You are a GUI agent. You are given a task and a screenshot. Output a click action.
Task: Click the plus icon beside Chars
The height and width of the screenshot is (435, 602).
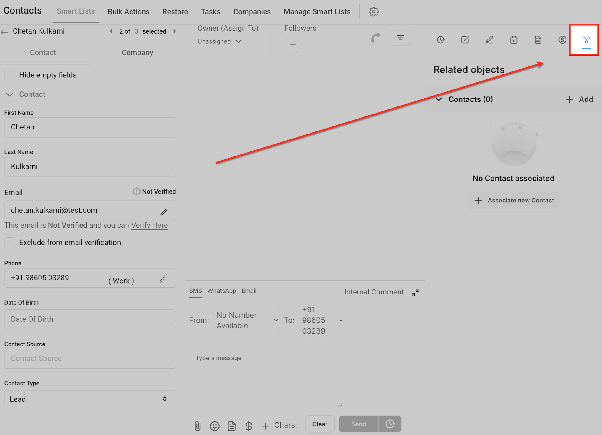[265, 426]
